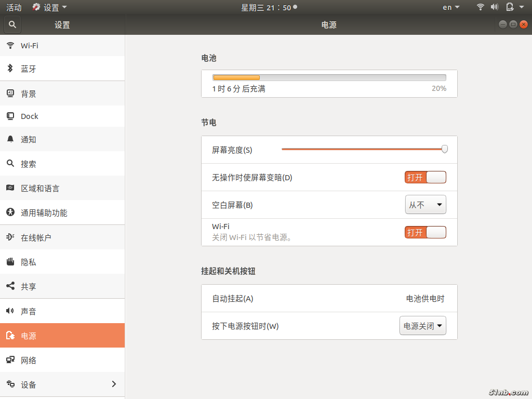Open the power button action dropdown

pos(422,326)
